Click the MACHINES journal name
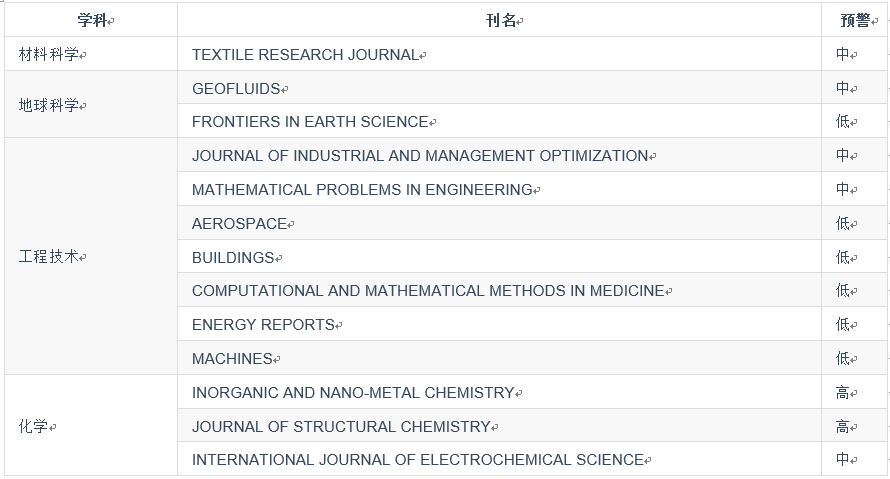This screenshot has width=890, height=479. 232,359
